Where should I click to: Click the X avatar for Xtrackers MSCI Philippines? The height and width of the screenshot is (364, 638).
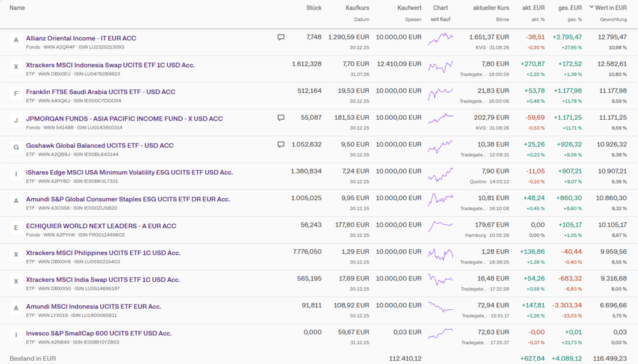pyautogui.click(x=16, y=254)
